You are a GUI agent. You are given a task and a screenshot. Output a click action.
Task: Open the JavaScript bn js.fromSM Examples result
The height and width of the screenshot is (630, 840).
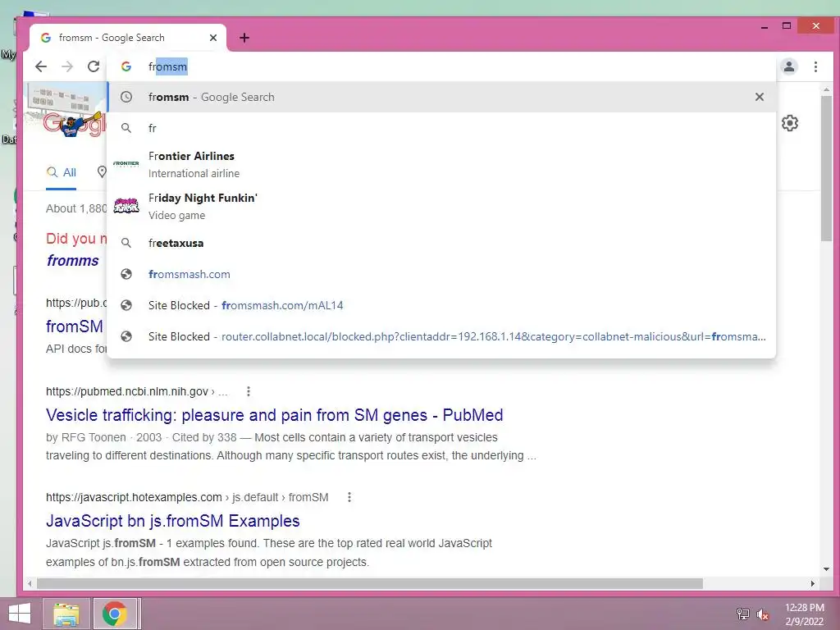(x=172, y=521)
